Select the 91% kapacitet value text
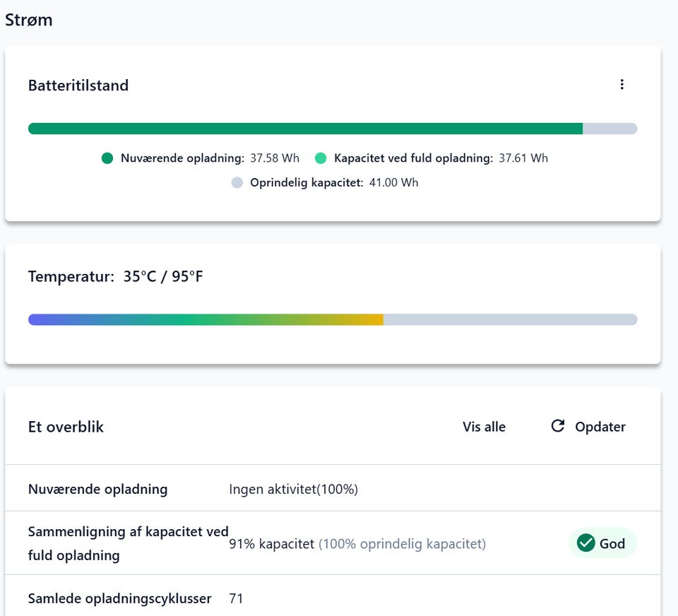This screenshot has height=616, width=678. (271, 544)
